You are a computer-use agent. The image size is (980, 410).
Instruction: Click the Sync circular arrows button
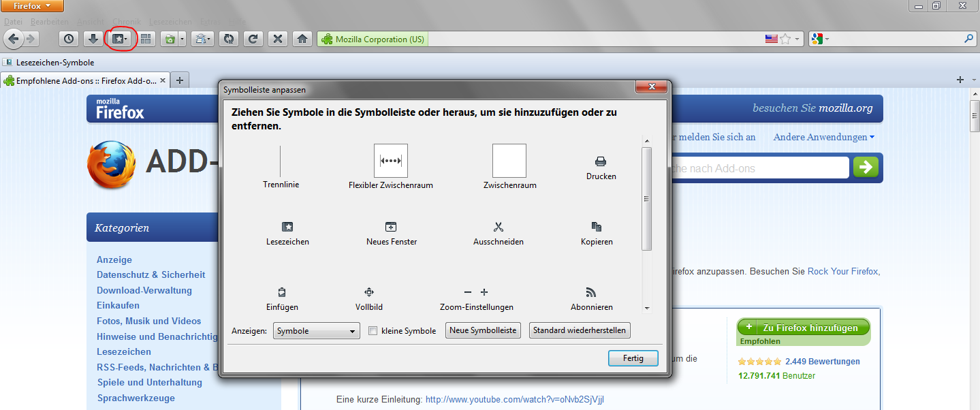pos(229,40)
